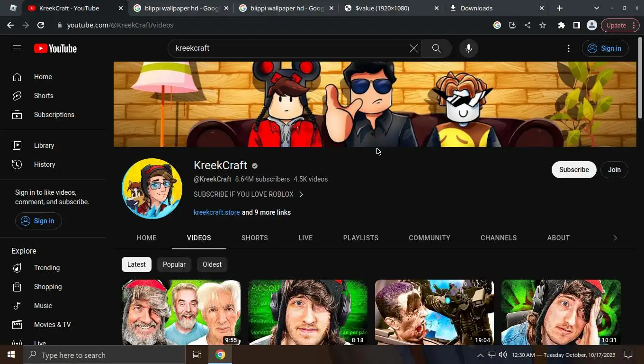This screenshot has width=644, height=364.
Task: Select the Oldest sort chip
Action: [212, 264]
